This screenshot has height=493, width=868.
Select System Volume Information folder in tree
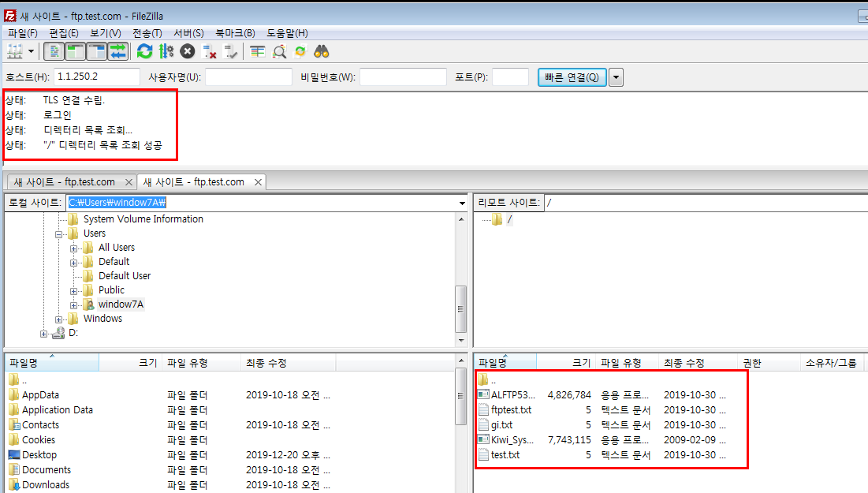coord(143,218)
